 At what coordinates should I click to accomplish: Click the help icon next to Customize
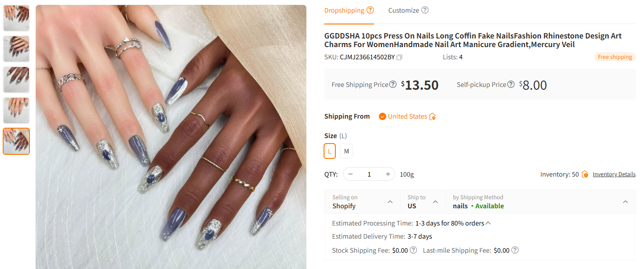pos(425,10)
